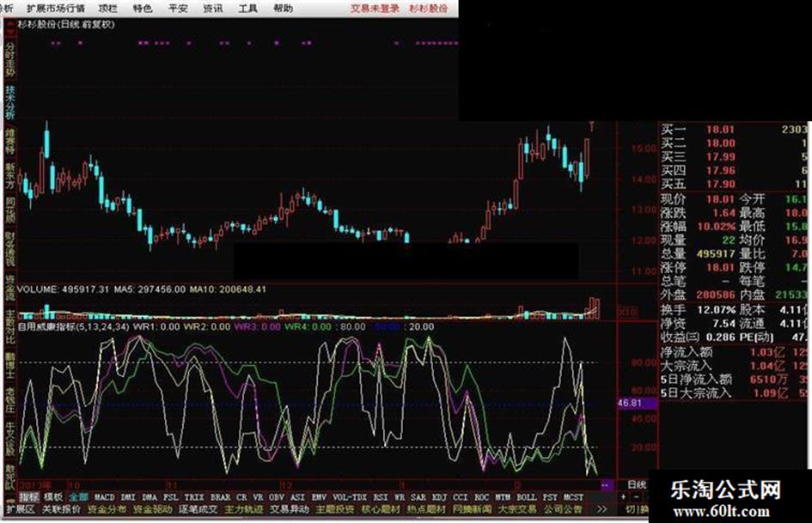Apply the CCI indicator
Viewport: 812px width, 523px height.
[461, 497]
